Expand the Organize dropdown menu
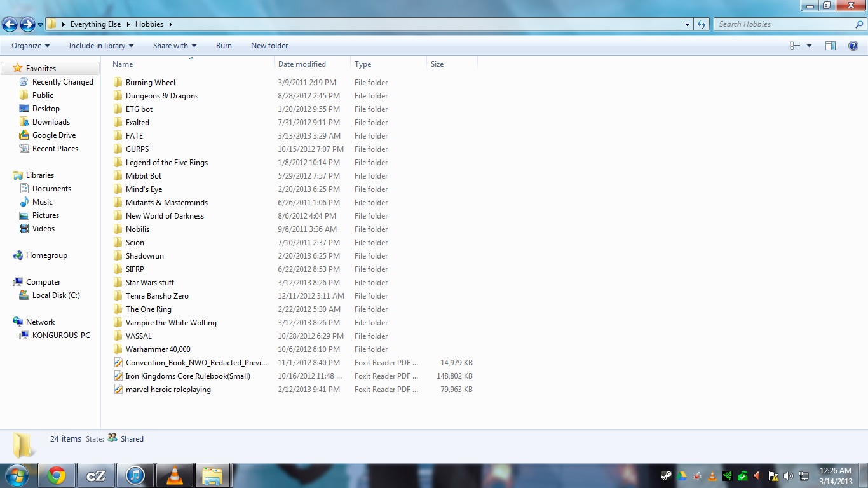Viewport: 868px width, 488px height. point(31,46)
